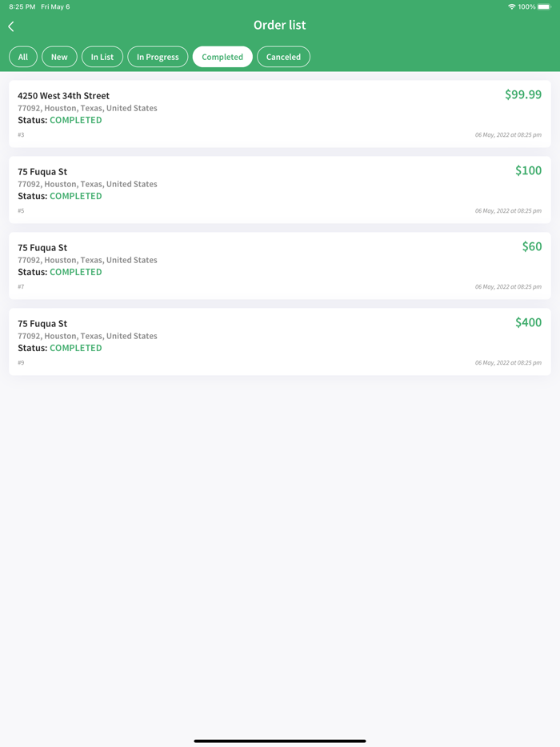Show orders In List
The image size is (560, 747).
pyautogui.click(x=102, y=57)
